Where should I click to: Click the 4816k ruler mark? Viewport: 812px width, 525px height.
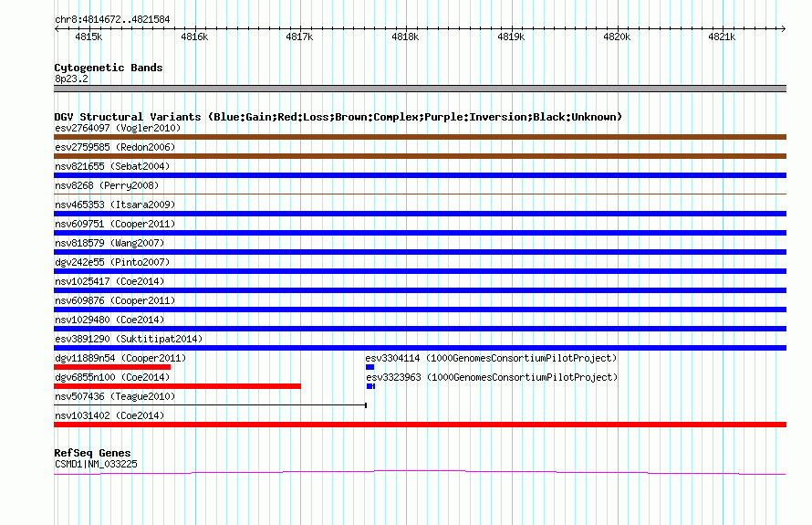coord(194,37)
